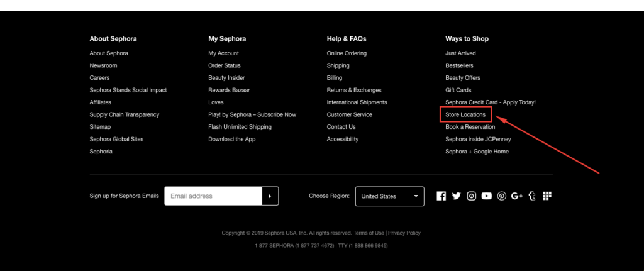Click the My Sephora heading
644x271 pixels.
(x=227, y=39)
